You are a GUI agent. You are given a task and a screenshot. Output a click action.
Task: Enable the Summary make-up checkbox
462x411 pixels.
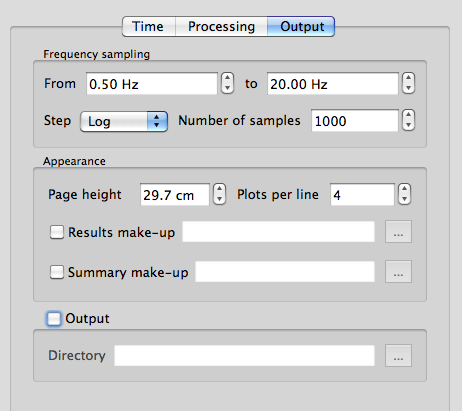(57, 272)
